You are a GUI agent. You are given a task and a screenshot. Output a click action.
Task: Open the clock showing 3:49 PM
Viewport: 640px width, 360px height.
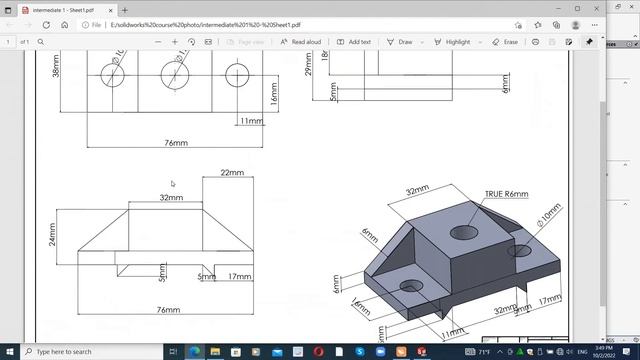click(x=604, y=351)
